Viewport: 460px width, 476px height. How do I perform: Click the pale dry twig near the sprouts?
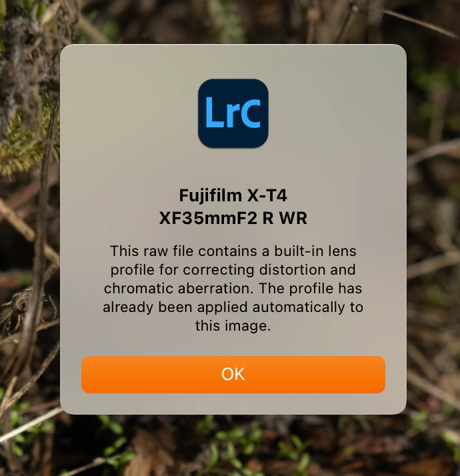(29, 425)
